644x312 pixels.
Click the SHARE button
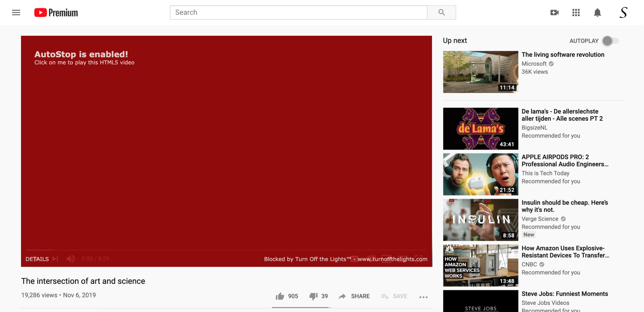[354, 296]
